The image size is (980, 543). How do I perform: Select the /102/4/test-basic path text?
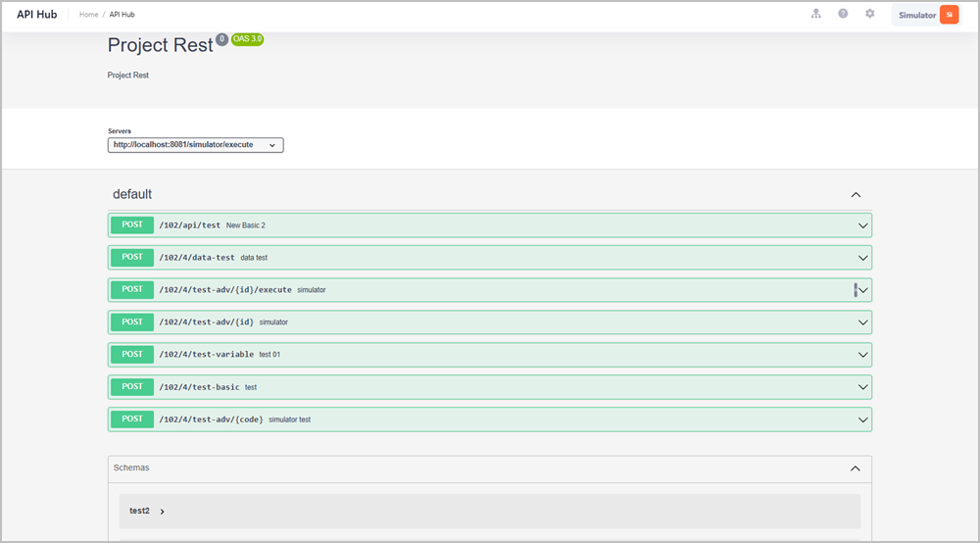pyautogui.click(x=199, y=387)
